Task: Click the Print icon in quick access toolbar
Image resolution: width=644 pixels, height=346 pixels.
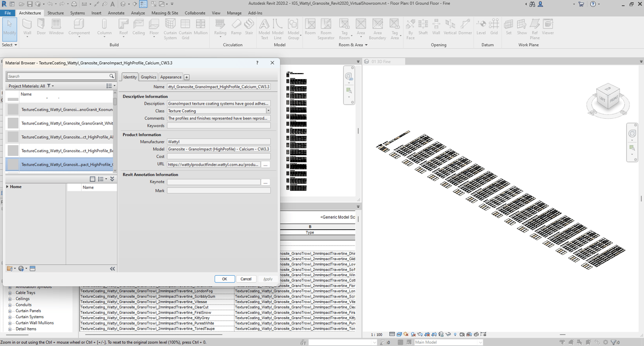Action: (x=74, y=4)
